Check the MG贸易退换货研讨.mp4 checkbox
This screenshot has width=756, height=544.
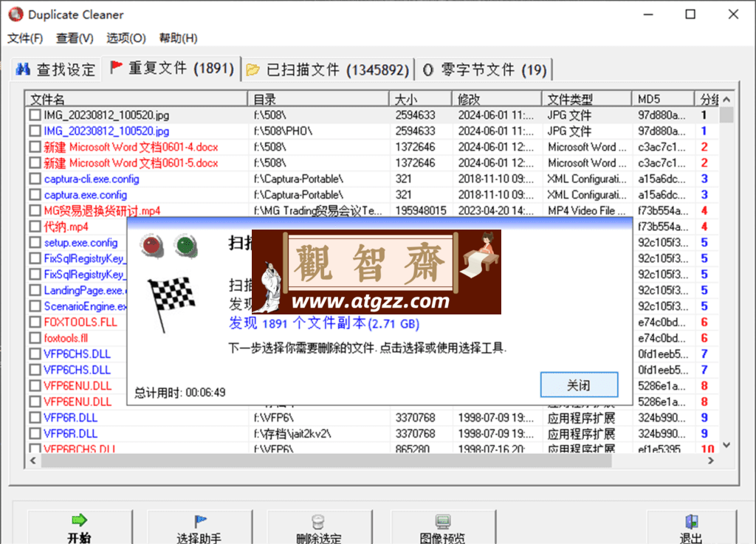[x=35, y=210]
